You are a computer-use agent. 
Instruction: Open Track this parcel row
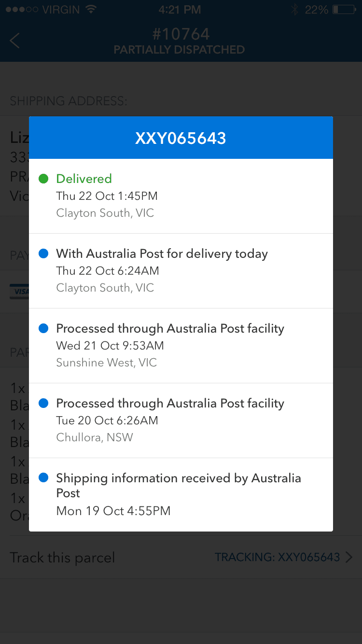coord(63,558)
